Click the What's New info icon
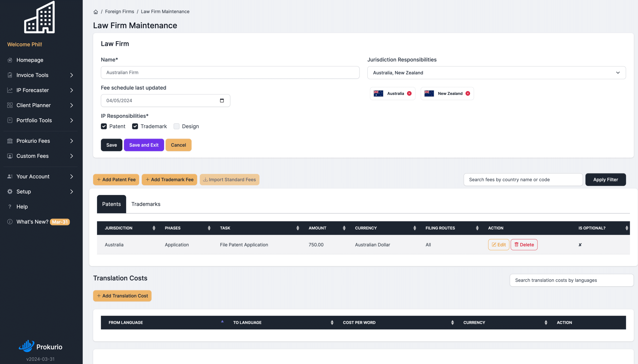 (x=10, y=222)
